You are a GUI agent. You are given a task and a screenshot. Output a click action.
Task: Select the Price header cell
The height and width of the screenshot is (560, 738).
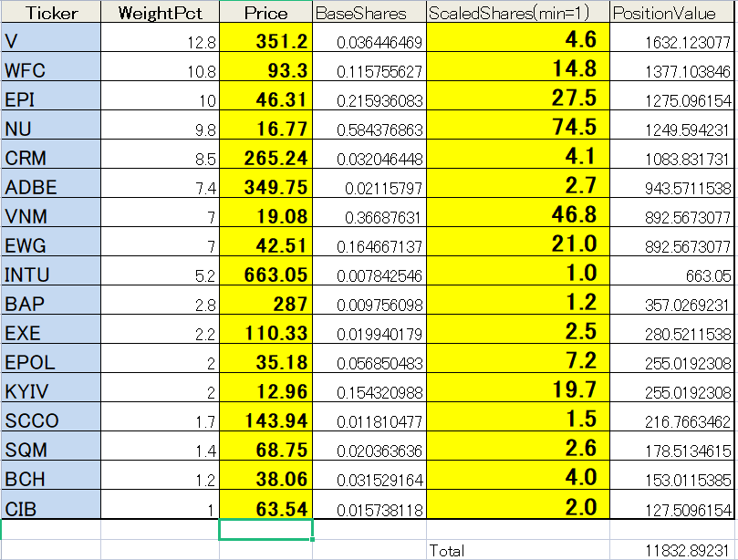point(265,13)
